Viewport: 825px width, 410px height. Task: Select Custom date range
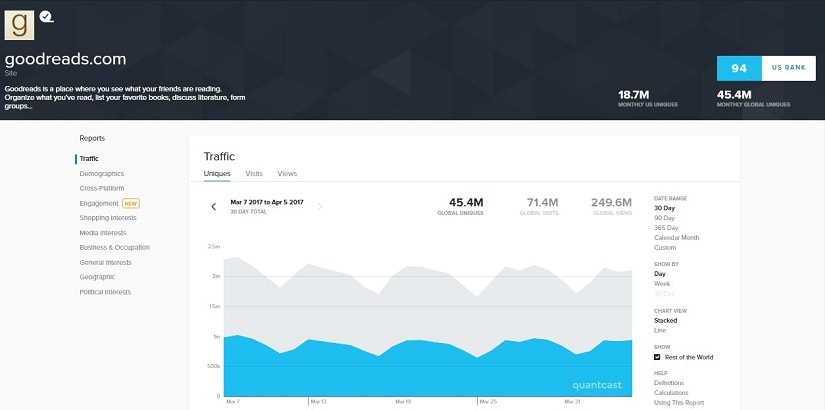(665, 248)
